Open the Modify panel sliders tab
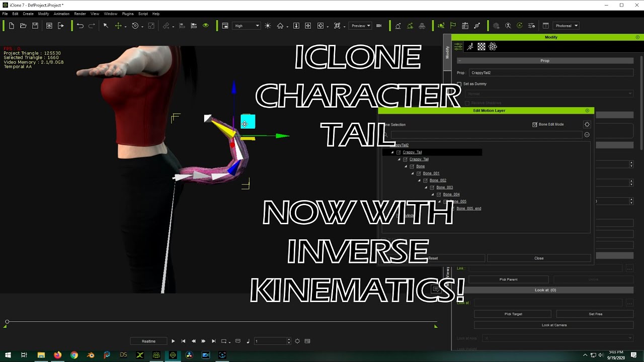644x362 pixels. (458, 46)
